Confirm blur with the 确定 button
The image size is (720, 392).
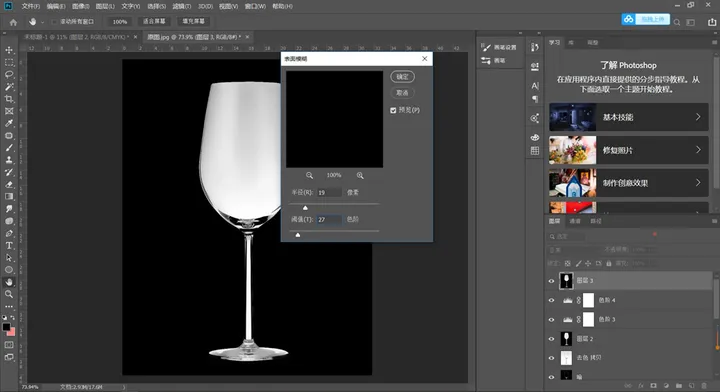pos(402,77)
